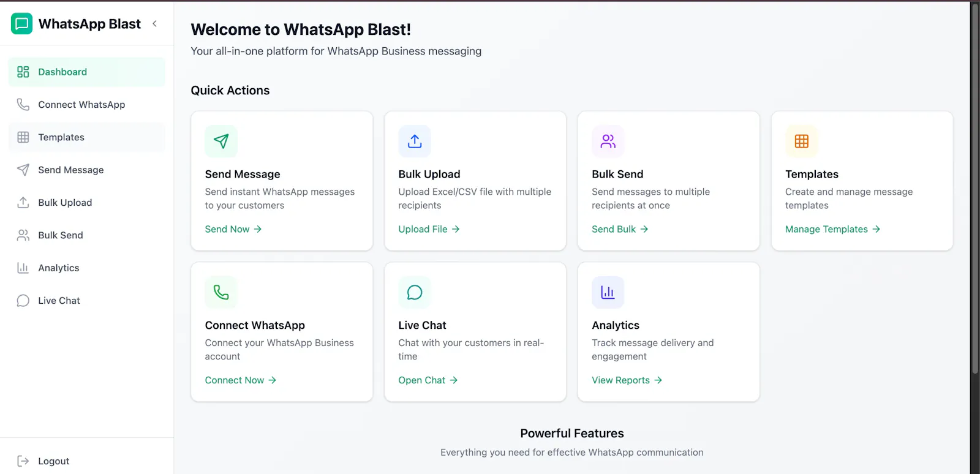The image size is (980, 474).
Task: Click the WhatsApp Blast brand name
Action: click(x=89, y=24)
